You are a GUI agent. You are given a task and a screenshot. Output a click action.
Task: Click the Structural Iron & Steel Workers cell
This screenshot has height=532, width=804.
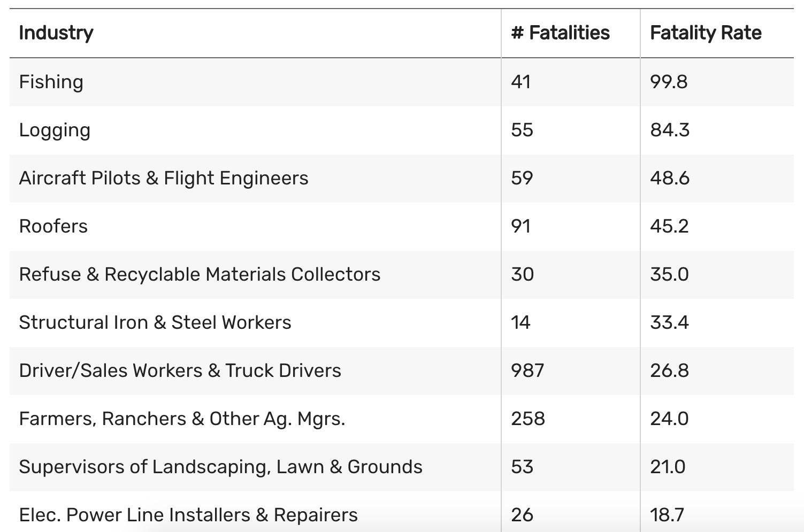(x=155, y=322)
